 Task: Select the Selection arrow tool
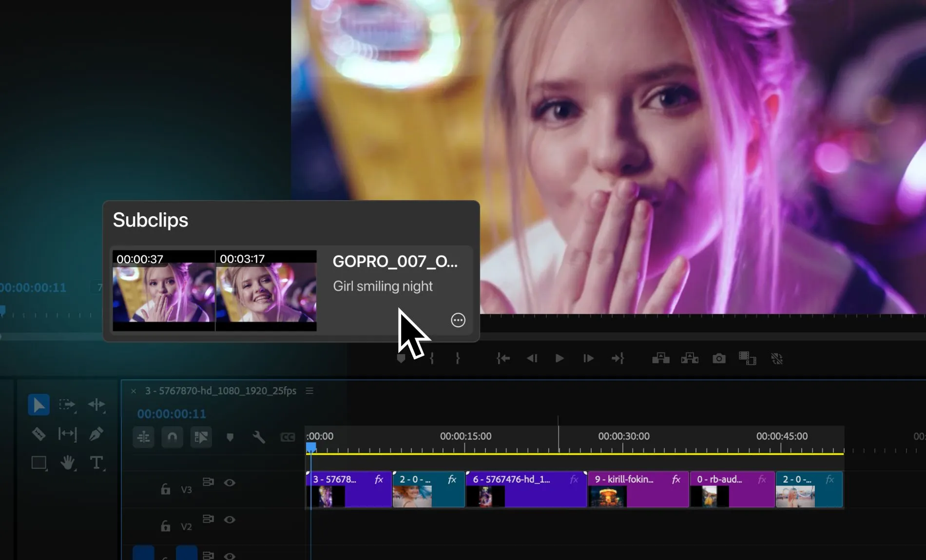pos(39,405)
